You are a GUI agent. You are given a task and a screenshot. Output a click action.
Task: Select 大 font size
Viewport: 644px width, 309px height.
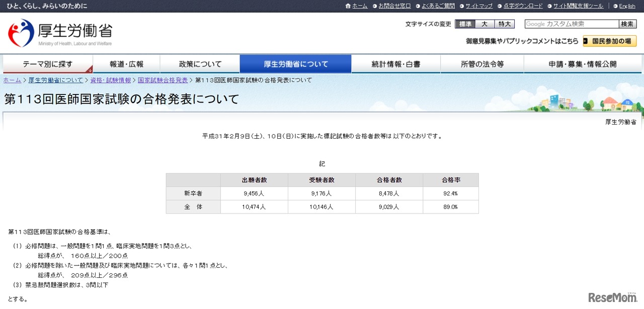click(x=485, y=24)
